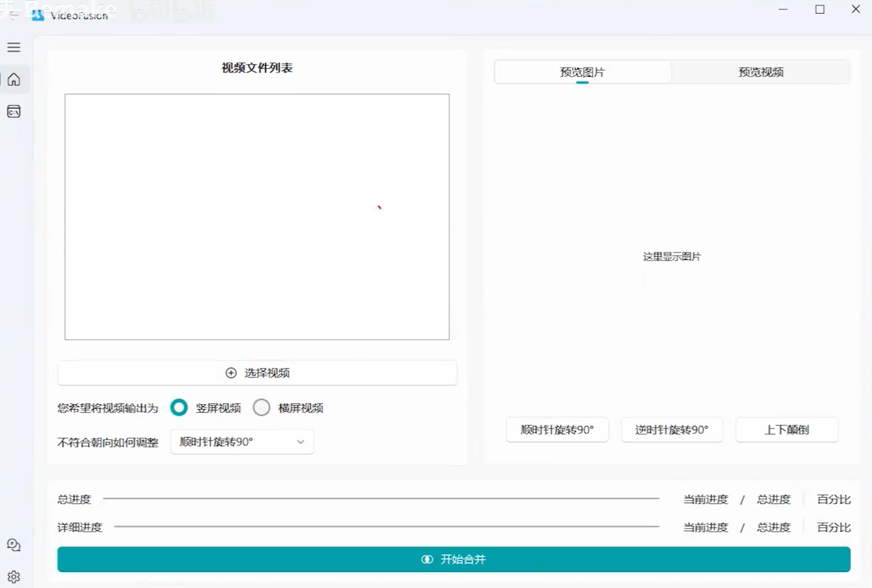The height and width of the screenshot is (588, 872).
Task: Click the 总进度 progress bar
Action: (381, 499)
